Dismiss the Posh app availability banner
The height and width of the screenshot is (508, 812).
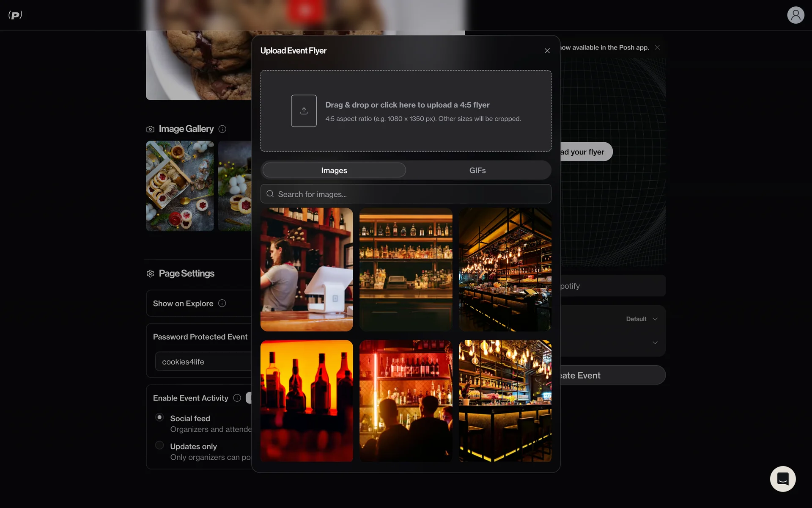657,47
